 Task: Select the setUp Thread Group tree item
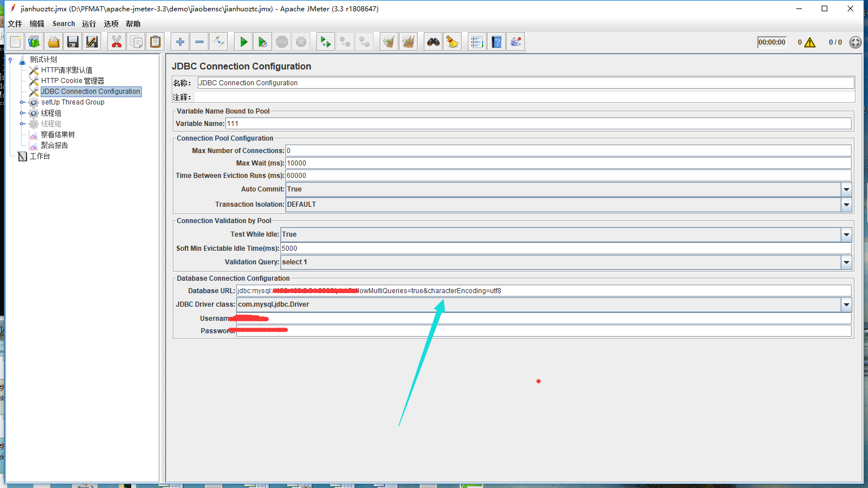(x=72, y=102)
